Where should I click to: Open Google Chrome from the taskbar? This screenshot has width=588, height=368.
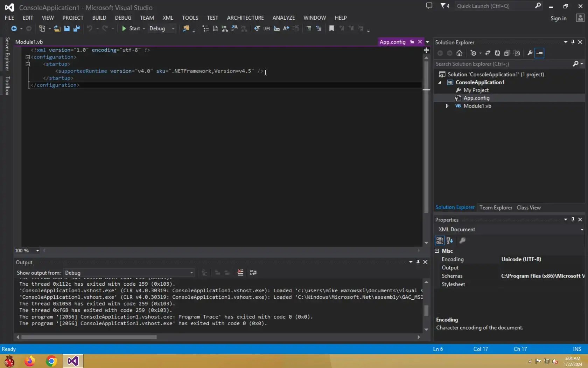[51, 361]
